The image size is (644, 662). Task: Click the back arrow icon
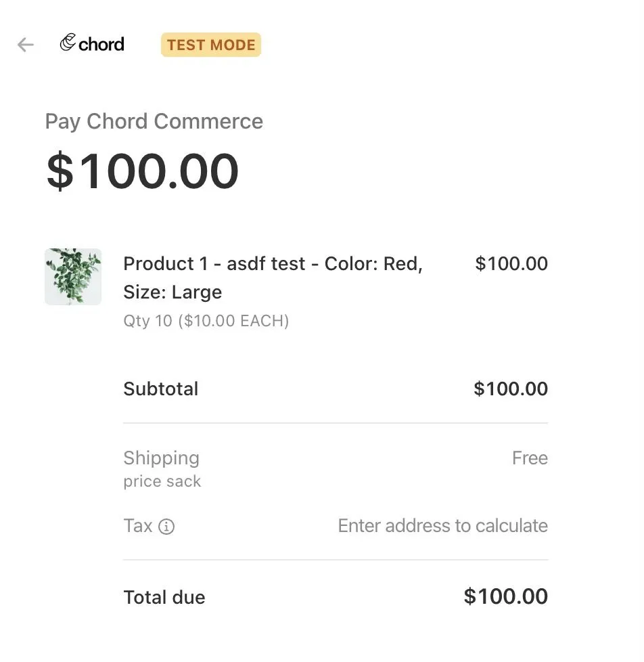pyautogui.click(x=25, y=44)
